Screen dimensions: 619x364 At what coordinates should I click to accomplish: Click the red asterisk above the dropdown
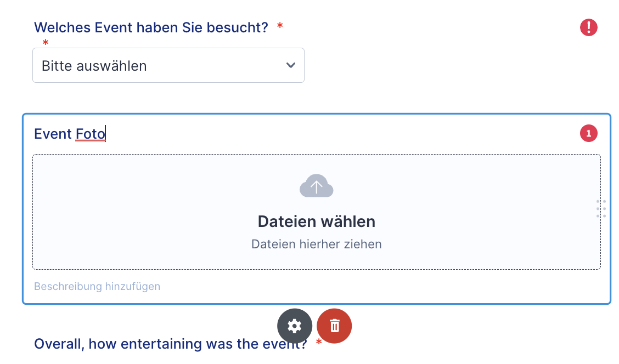coord(45,43)
